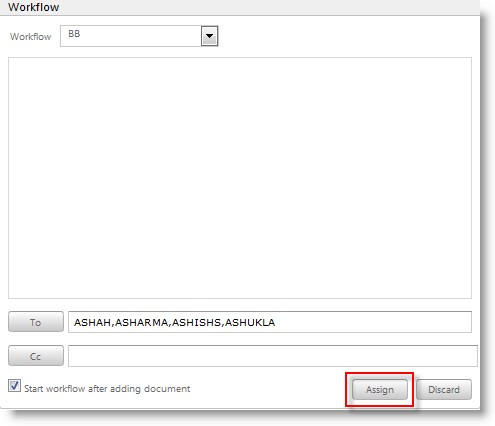Uncheck Start workflow after adding document

pos(14,386)
